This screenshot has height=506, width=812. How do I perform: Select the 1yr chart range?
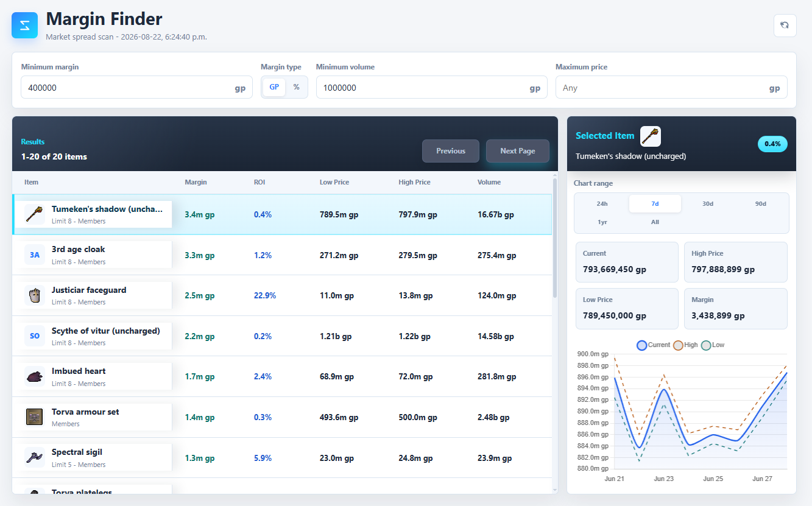pos(602,222)
